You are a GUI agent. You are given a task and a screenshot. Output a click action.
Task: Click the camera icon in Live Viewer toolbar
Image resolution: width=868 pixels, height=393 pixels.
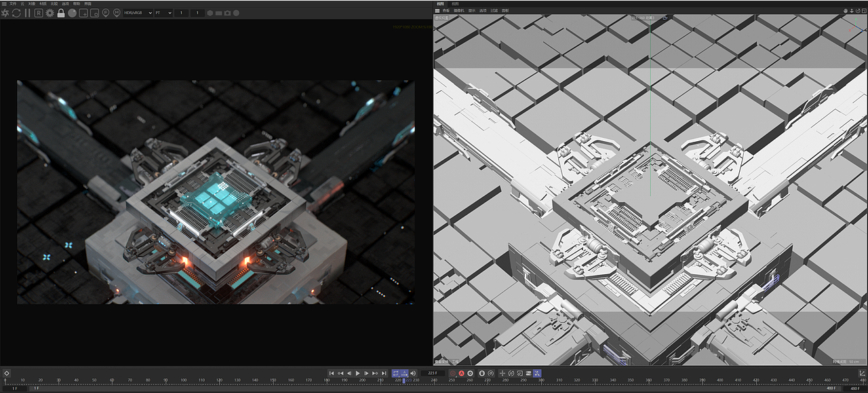point(227,13)
